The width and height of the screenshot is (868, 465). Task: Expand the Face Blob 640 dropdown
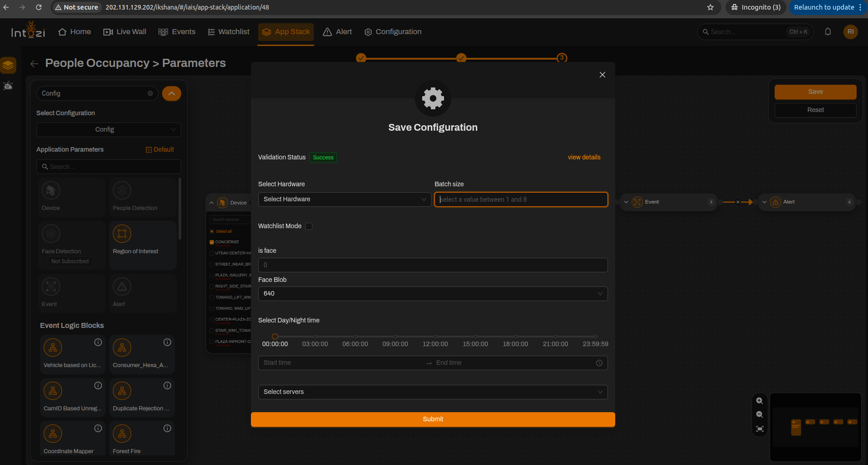click(433, 294)
